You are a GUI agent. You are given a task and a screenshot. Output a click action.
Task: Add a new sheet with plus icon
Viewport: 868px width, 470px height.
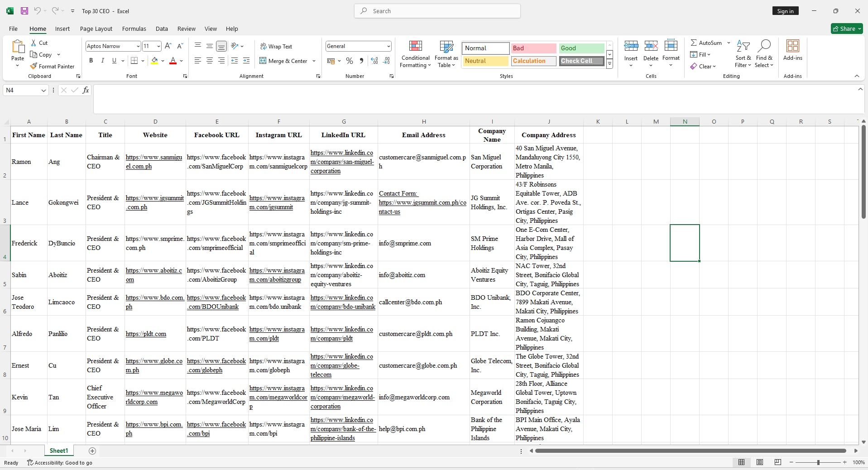92,451
